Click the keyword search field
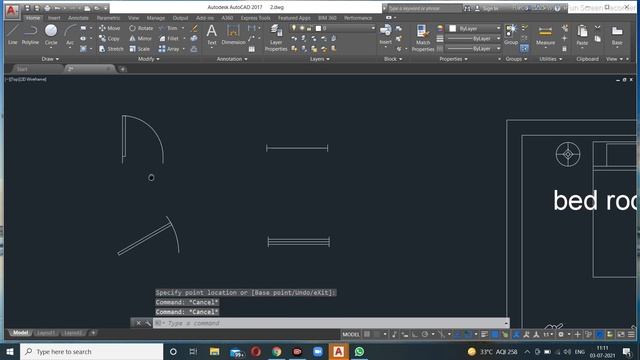Image resolution: width=640 pixels, height=360 pixels. 424,8
